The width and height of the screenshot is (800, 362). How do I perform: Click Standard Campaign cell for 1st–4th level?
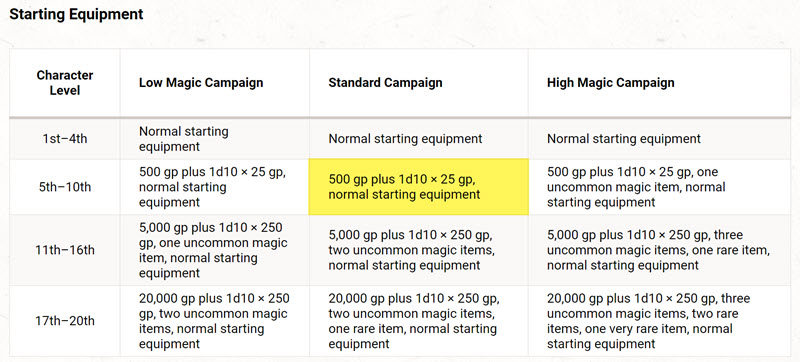(419, 139)
